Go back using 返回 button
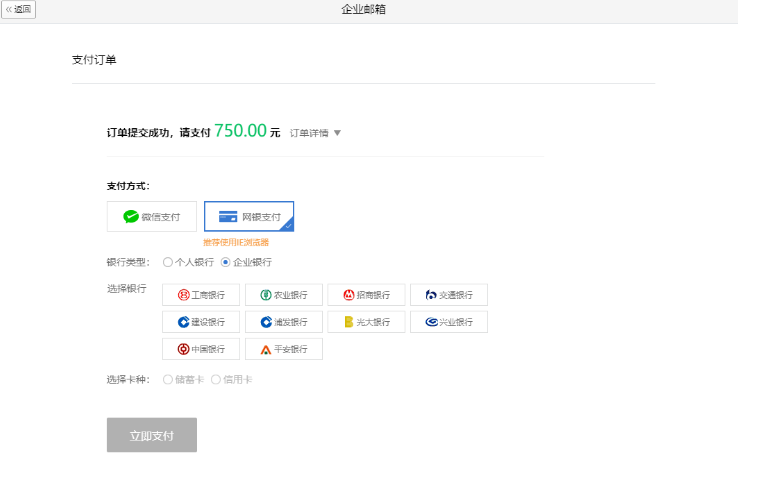Viewport: 766px width, 494px height. click(x=19, y=9)
